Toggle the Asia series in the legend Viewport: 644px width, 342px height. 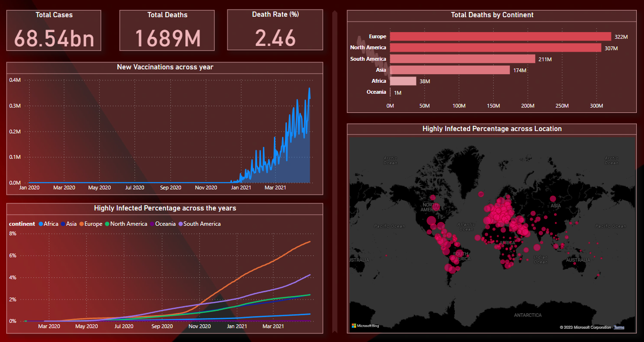point(68,224)
